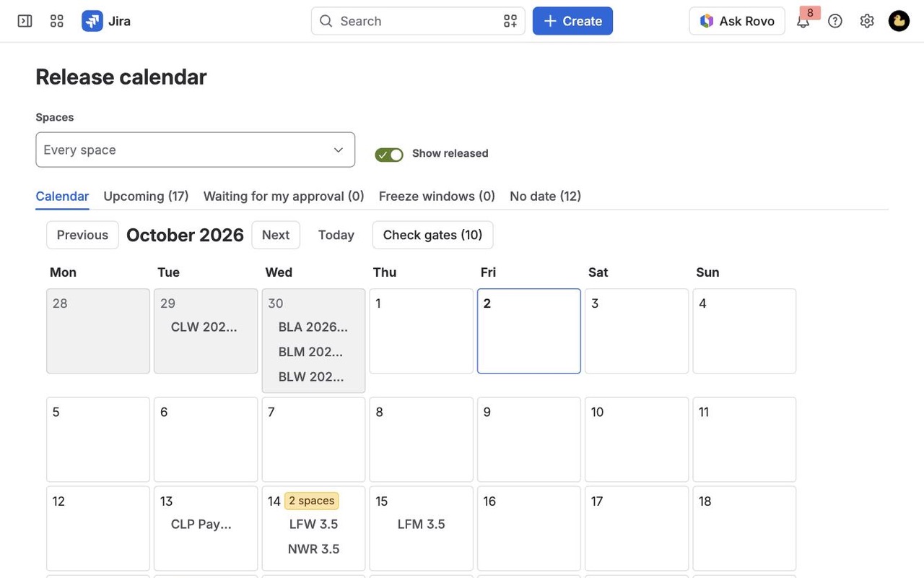
Task: Collapse the sidebar panel icon
Action: coord(25,21)
